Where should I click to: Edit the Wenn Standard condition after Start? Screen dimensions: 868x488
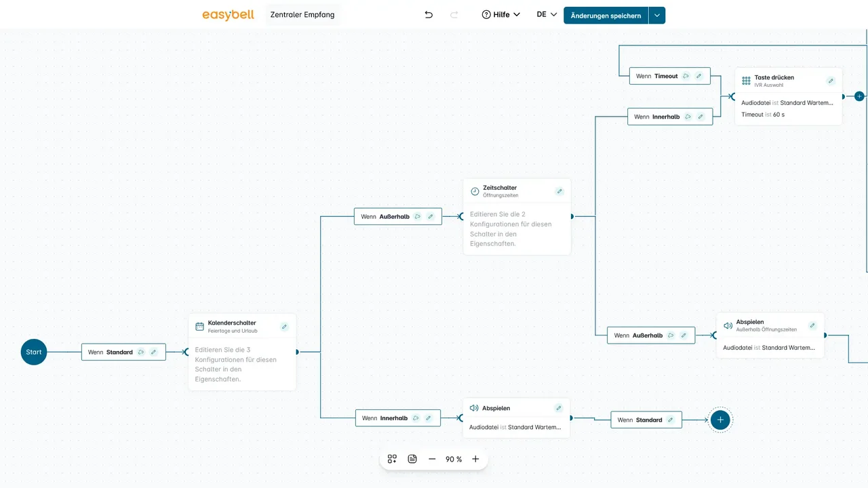pyautogui.click(x=153, y=352)
